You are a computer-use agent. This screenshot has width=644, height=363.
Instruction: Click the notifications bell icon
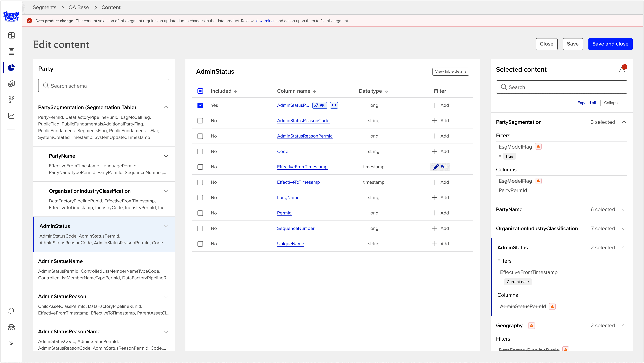11,311
